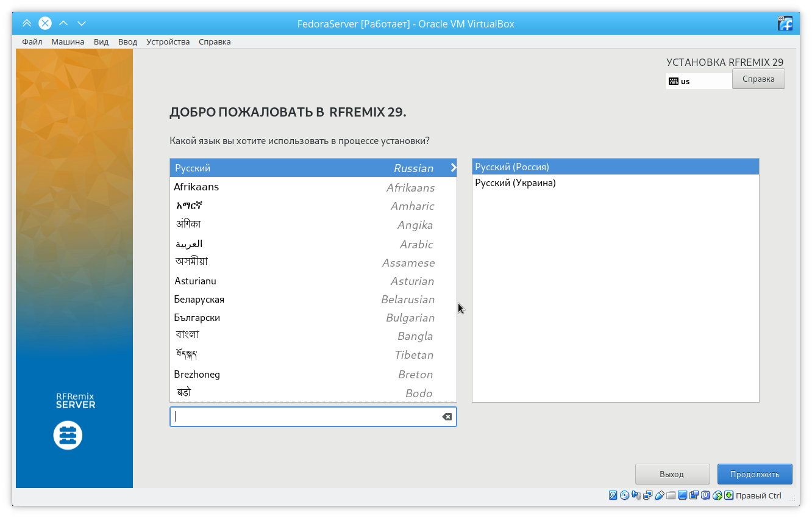The height and width of the screenshot is (518, 812).
Task: Open Справка button in installer
Action: [758, 79]
